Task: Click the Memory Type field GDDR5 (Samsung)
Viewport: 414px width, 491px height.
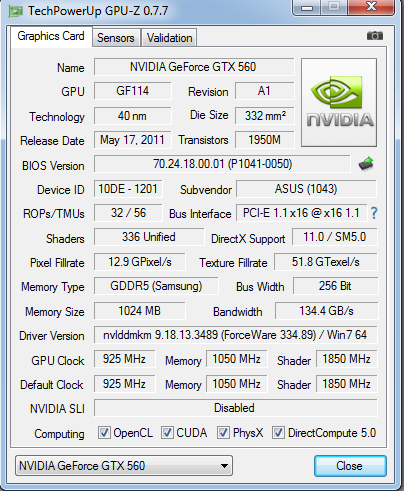Action: (x=156, y=286)
